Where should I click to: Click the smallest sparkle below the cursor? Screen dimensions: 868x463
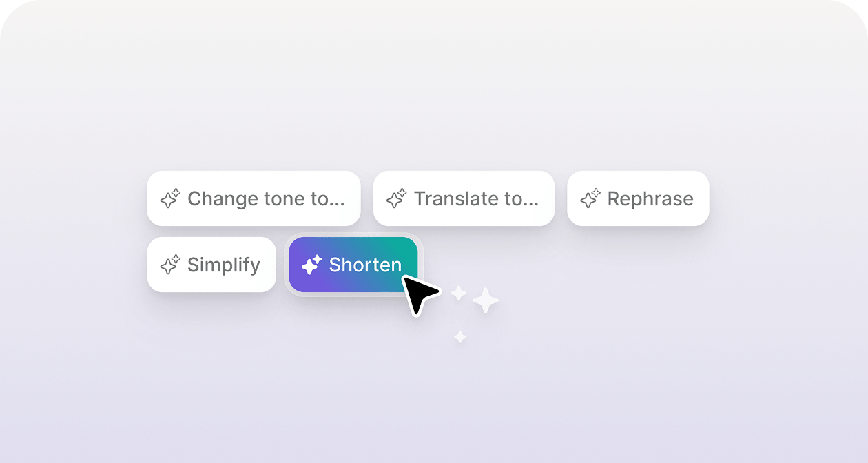460,337
